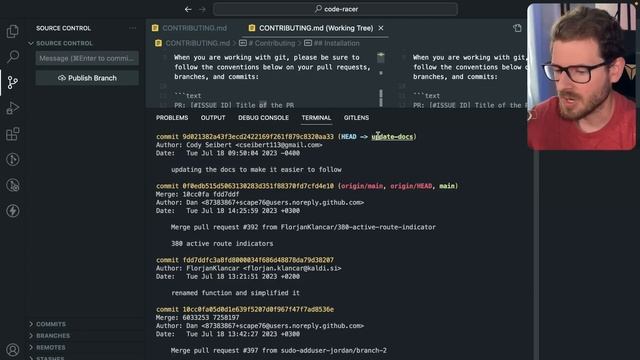Click the code-racer command center search
The width and height of the screenshot is (640, 360).
[336, 9]
